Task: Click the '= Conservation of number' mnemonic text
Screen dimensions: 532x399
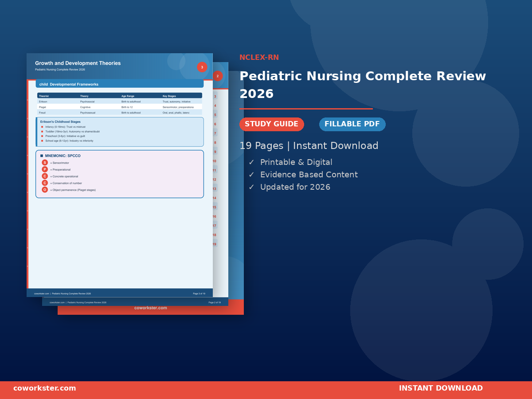Action: click(66, 183)
